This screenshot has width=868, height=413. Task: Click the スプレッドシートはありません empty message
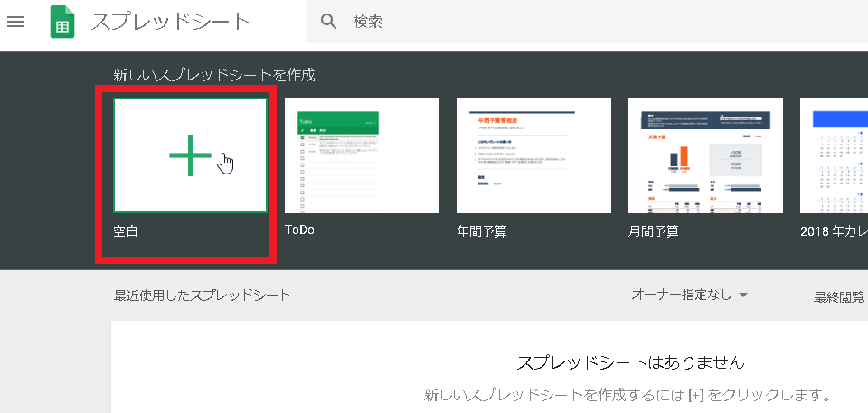pos(630,362)
